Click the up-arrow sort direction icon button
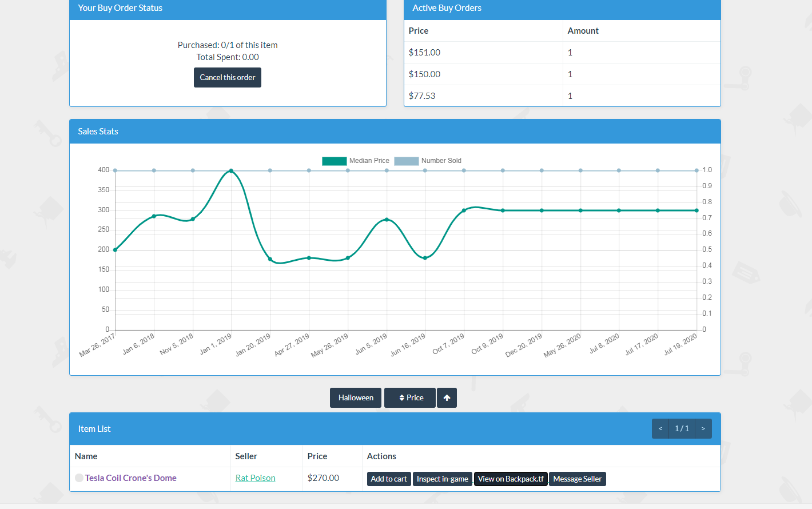 (x=447, y=398)
